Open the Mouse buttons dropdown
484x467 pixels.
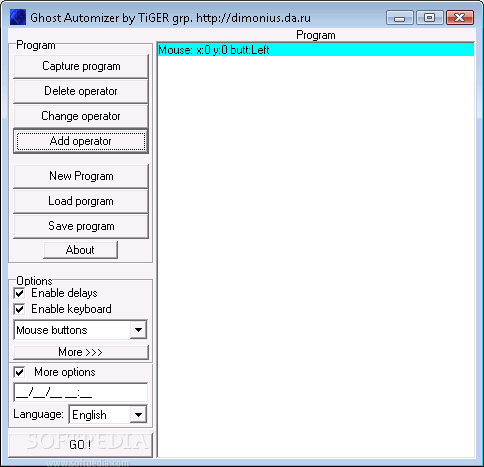point(138,330)
